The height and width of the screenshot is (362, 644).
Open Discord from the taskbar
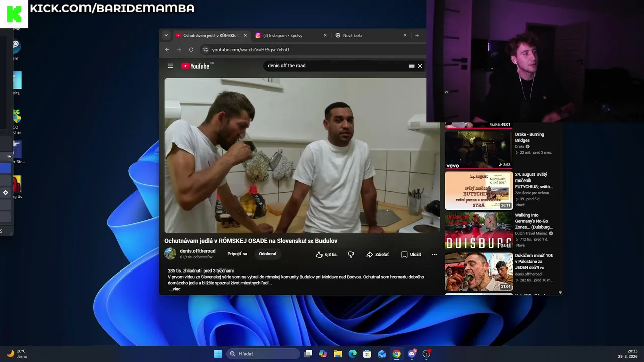[x=412, y=354]
